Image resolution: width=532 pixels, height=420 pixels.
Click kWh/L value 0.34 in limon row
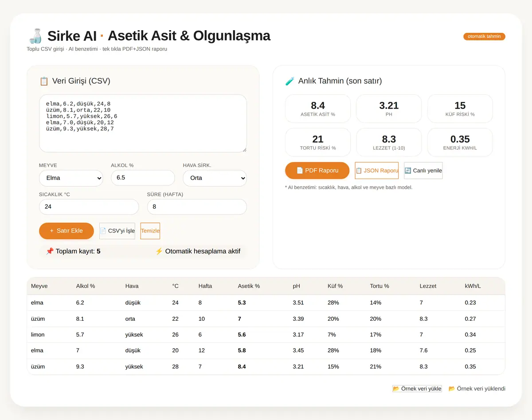click(x=470, y=334)
